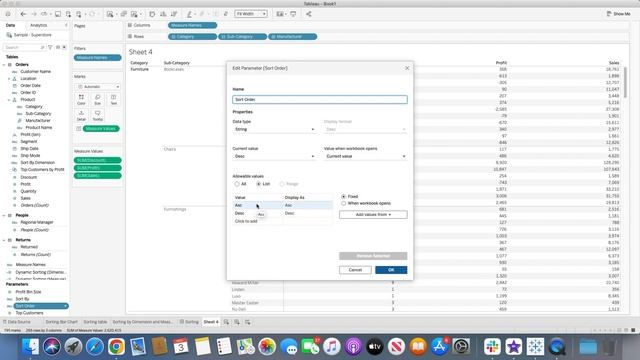This screenshot has height=360, width=640.
Task: Click the Share workbook icon
Action: [x=309, y=14]
